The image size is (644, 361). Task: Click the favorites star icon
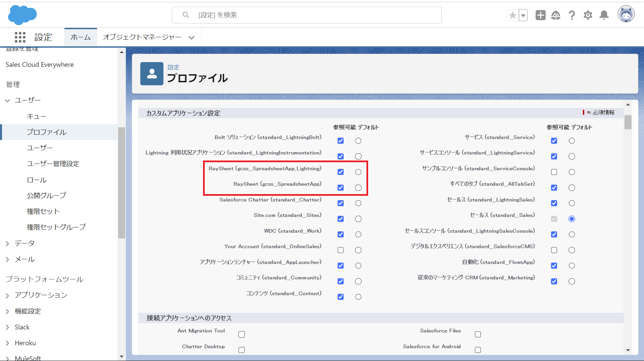pyautogui.click(x=512, y=15)
